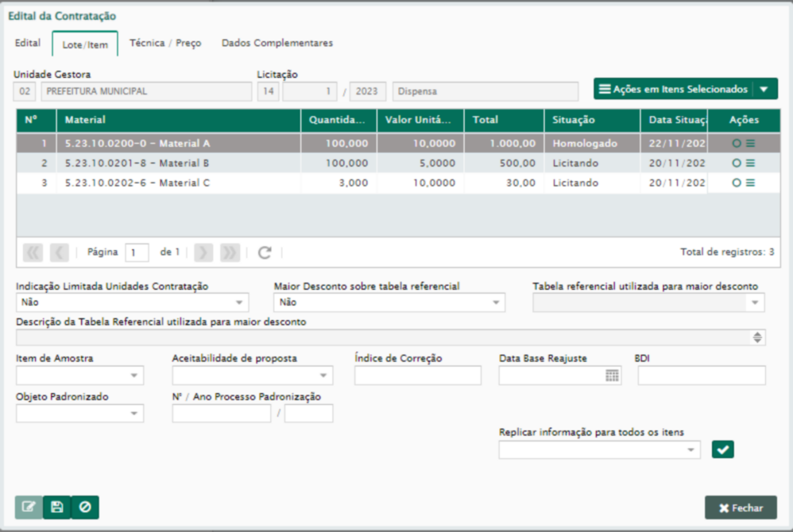Click the 2023 year field
The width and height of the screenshot is (793, 532).
tap(368, 91)
